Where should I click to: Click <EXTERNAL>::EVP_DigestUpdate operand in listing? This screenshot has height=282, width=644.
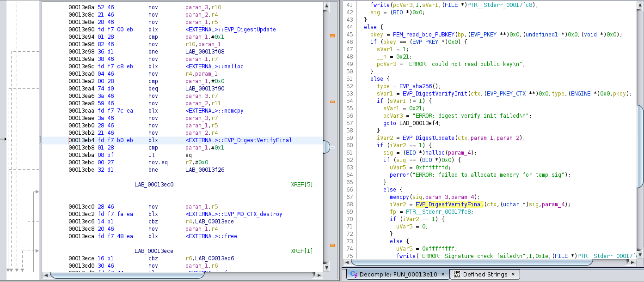click(x=231, y=30)
